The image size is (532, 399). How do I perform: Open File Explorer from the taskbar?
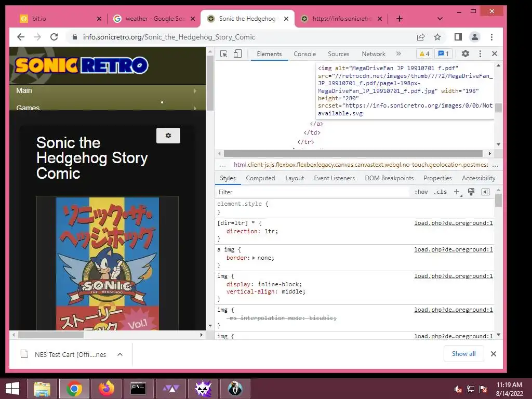[x=42, y=389]
